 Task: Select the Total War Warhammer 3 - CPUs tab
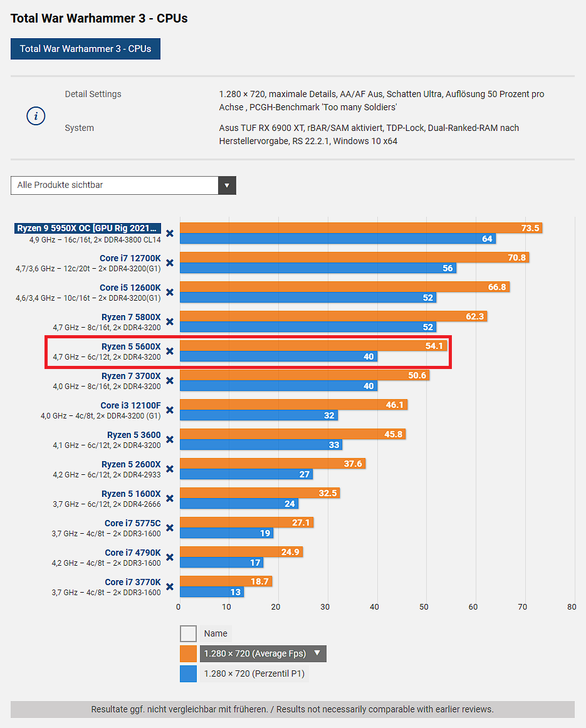click(x=85, y=49)
